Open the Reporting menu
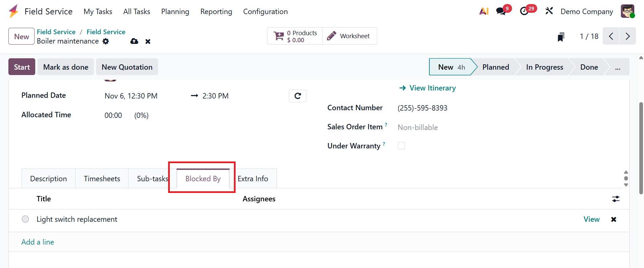Screen dimensions: 644x268 [x=216, y=11]
